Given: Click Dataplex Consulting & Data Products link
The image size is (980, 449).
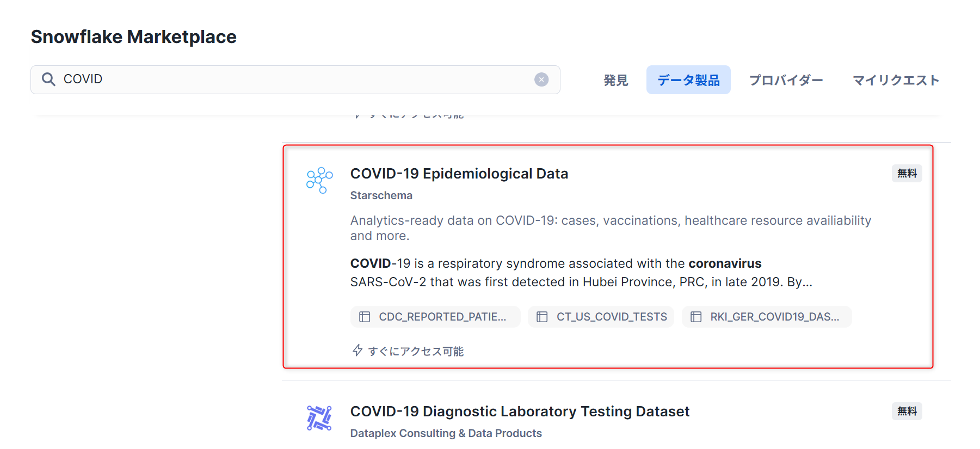Looking at the screenshot, I should [446, 433].
